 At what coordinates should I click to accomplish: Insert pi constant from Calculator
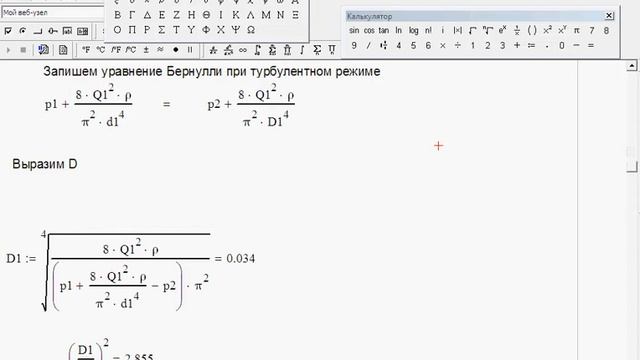[576, 30]
